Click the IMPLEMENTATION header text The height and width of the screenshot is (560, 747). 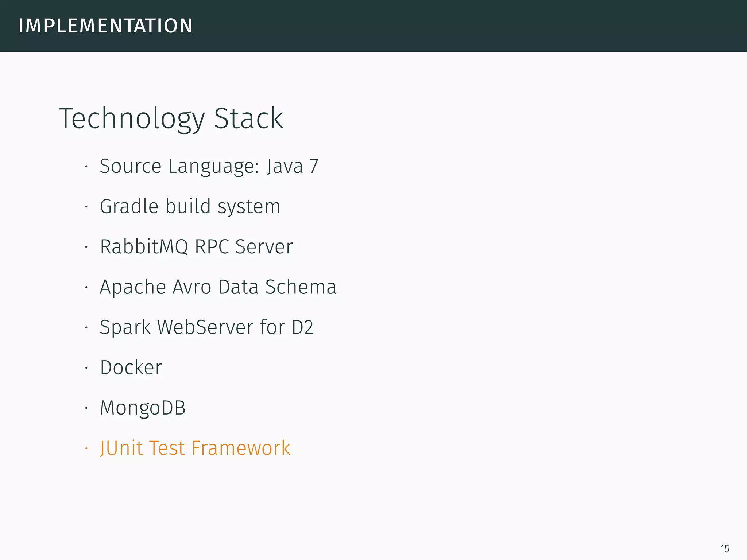coord(105,26)
